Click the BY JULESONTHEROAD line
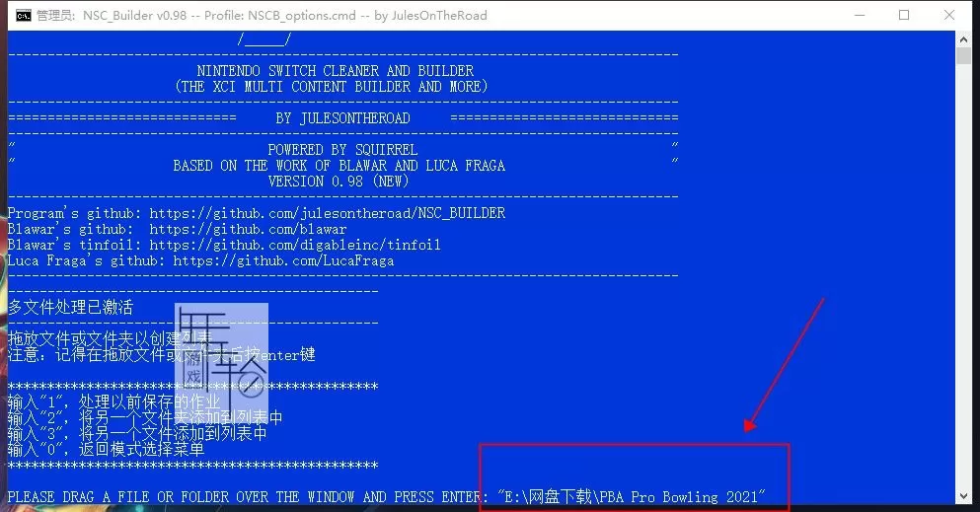The image size is (980, 512). coord(342,118)
